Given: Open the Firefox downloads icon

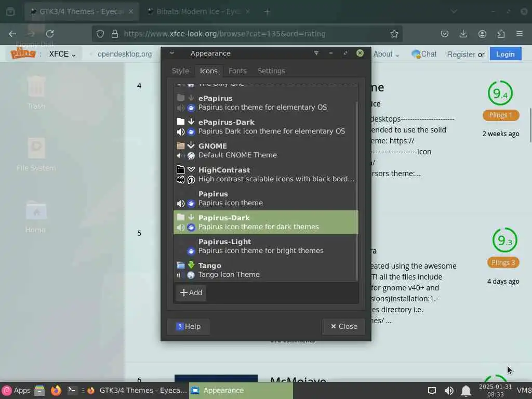Looking at the screenshot, I should [x=463, y=34].
